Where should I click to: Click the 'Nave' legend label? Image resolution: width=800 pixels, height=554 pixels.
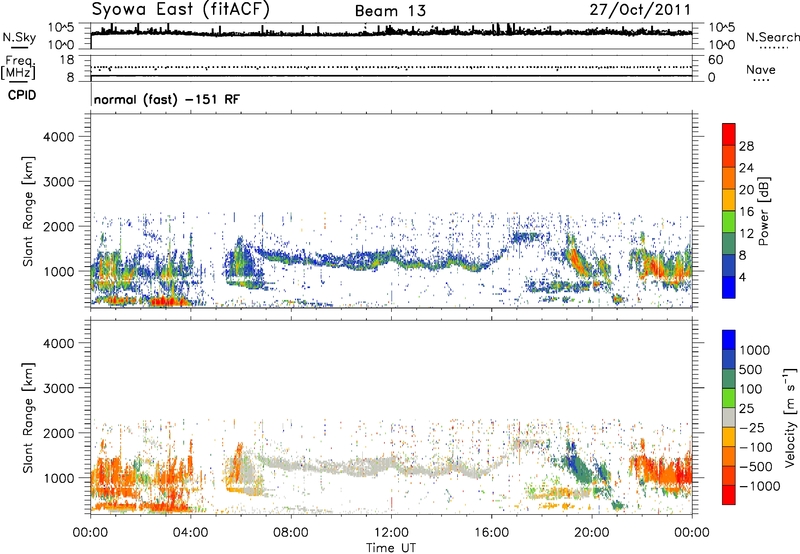tap(761, 69)
